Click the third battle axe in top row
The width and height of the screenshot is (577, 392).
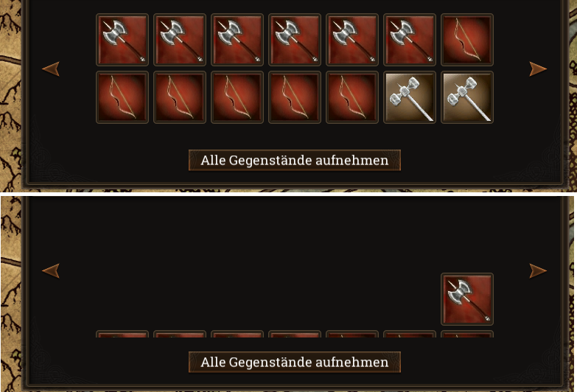[237, 40]
